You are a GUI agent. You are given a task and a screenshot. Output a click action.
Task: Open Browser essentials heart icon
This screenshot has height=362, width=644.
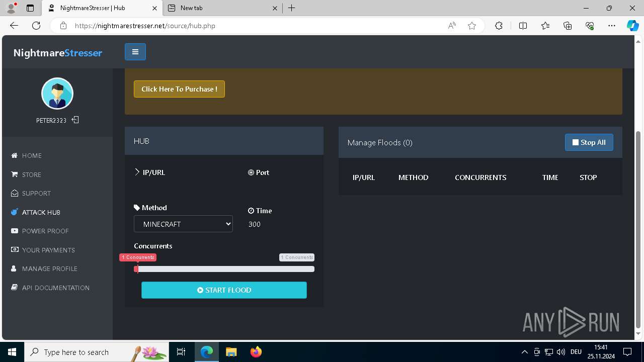click(x=590, y=26)
